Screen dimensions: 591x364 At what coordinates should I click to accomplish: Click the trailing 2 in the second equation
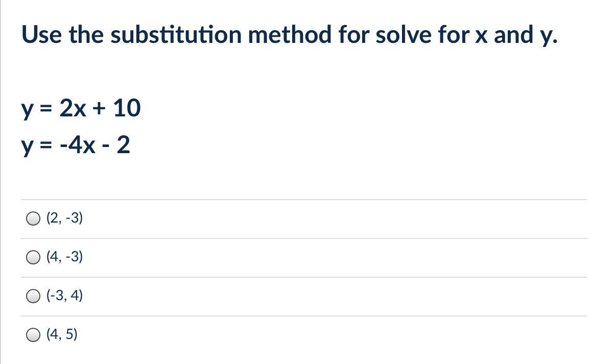tap(123, 146)
